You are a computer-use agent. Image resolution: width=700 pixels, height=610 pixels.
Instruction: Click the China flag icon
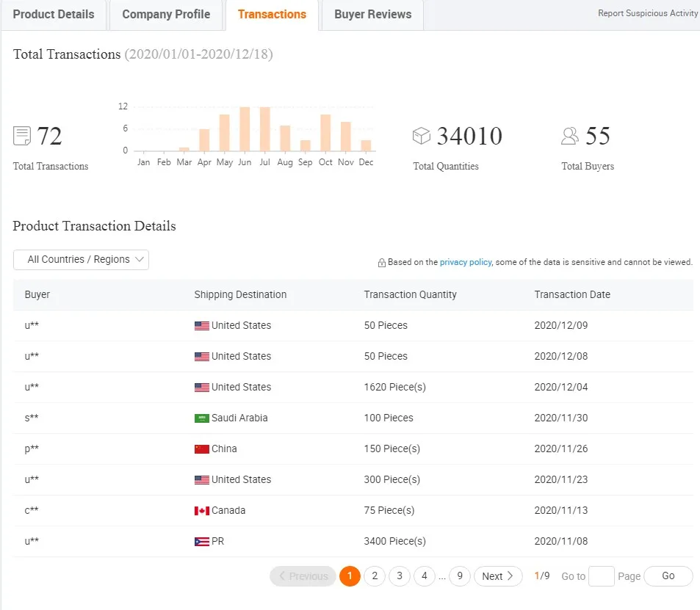click(201, 449)
